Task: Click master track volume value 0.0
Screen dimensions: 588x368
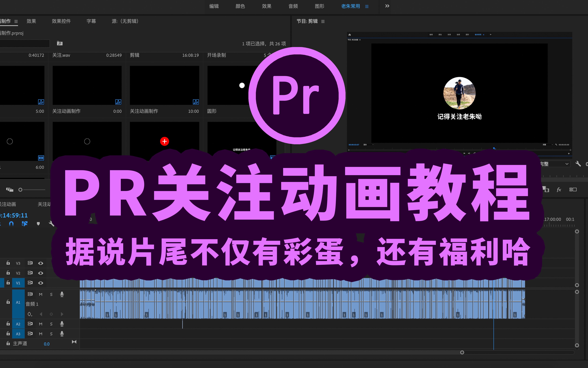Action: (47, 344)
